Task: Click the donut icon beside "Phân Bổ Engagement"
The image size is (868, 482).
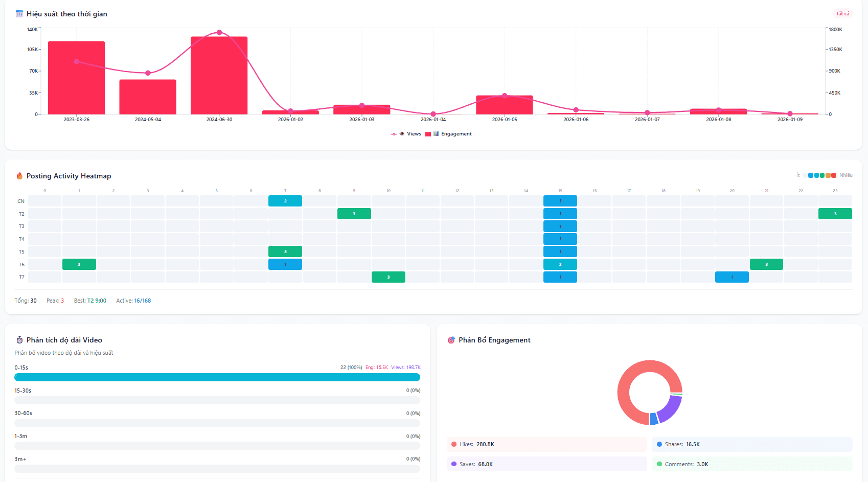Action: tap(451, 340)
